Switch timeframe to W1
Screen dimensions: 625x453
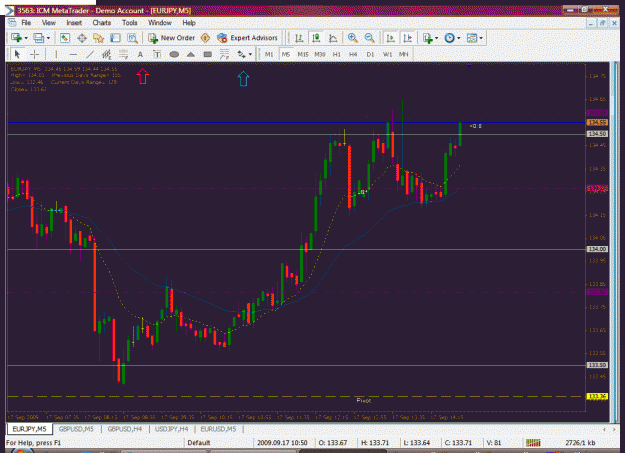point(387,54)
